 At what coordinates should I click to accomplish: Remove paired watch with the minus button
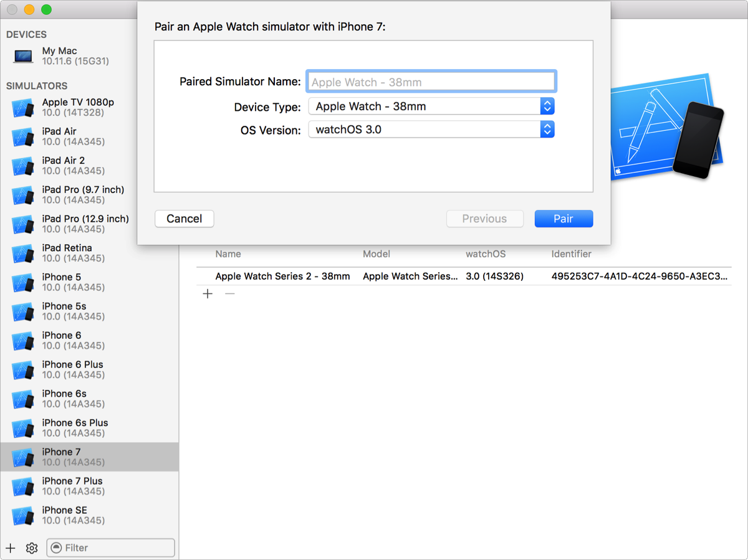tap(230, 293)
